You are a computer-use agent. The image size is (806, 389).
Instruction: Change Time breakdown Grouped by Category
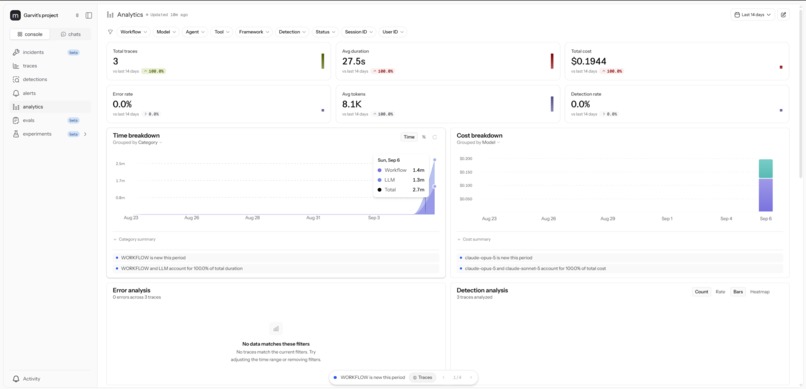(x=150, y=142)
